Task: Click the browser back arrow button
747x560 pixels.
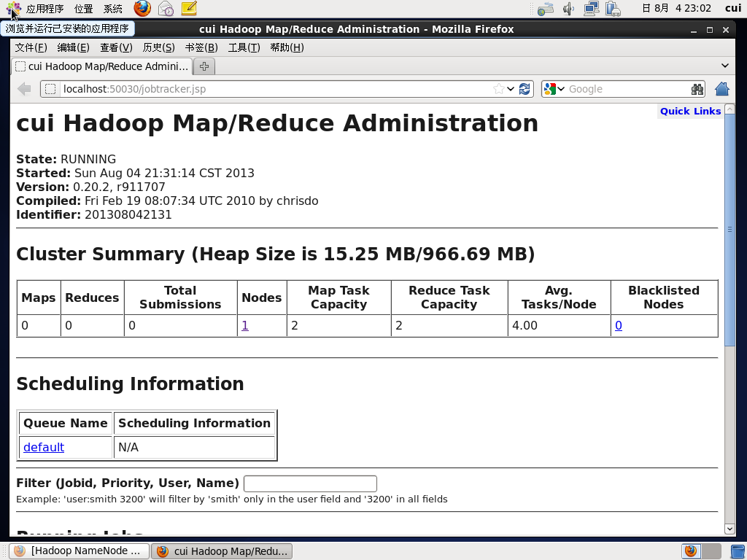Action: tap(24, 89)
